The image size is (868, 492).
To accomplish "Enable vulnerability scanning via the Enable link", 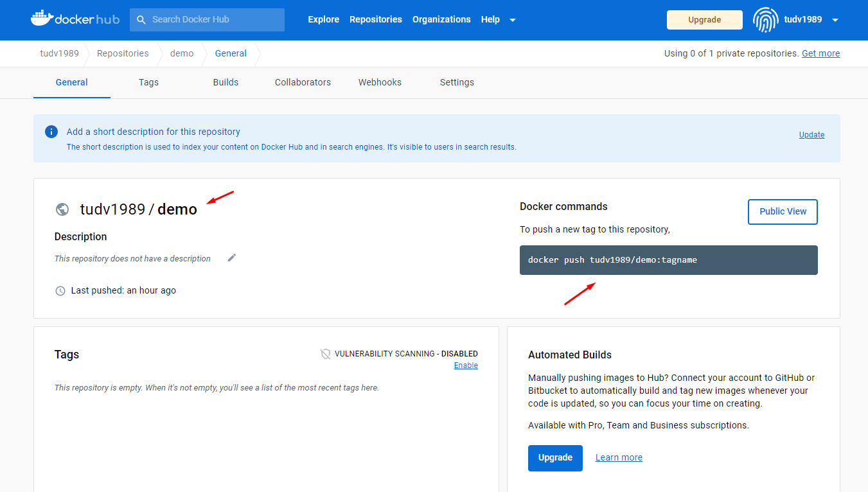I will click(466, 365).
